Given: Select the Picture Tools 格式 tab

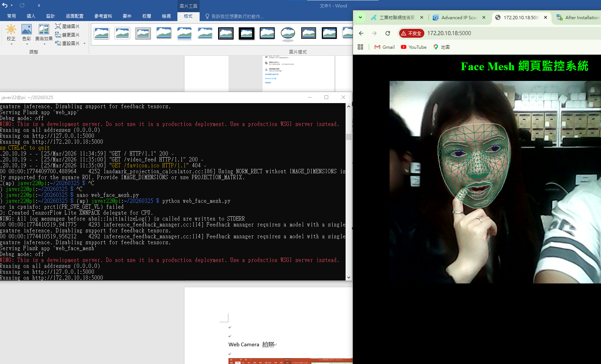Looking at the screenshot, I should click(x=189, y=16).
